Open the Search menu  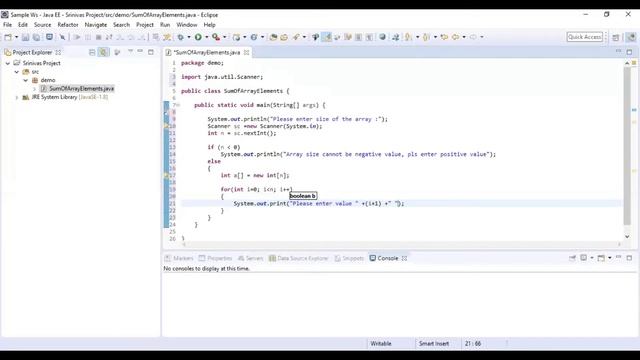(121, 25)
